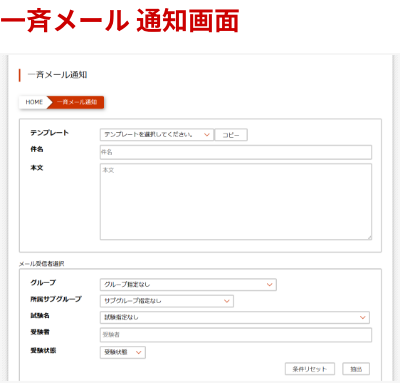Click the 件名 field label
The width and height of the screenshot is (400, 383).
pyautogui.click(x=37, y=149)
